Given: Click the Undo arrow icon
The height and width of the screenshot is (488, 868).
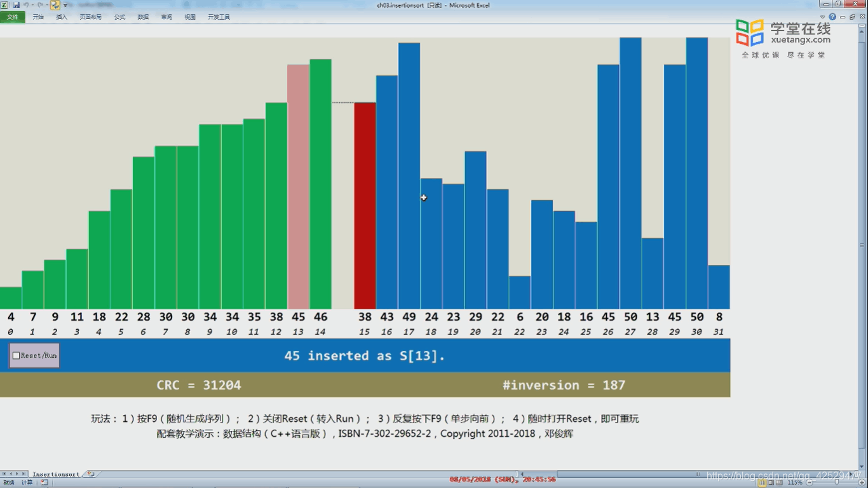Looking at the screenshot, I should (27, 4).
